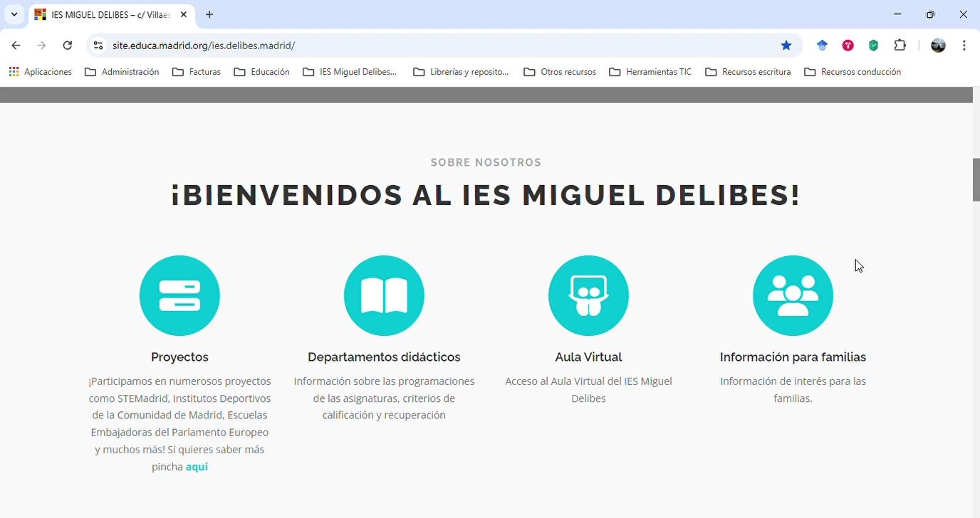The height and width of the screenshot is (518, 980).
Task: Go forward to the next page
Action: tap(41, 46)
